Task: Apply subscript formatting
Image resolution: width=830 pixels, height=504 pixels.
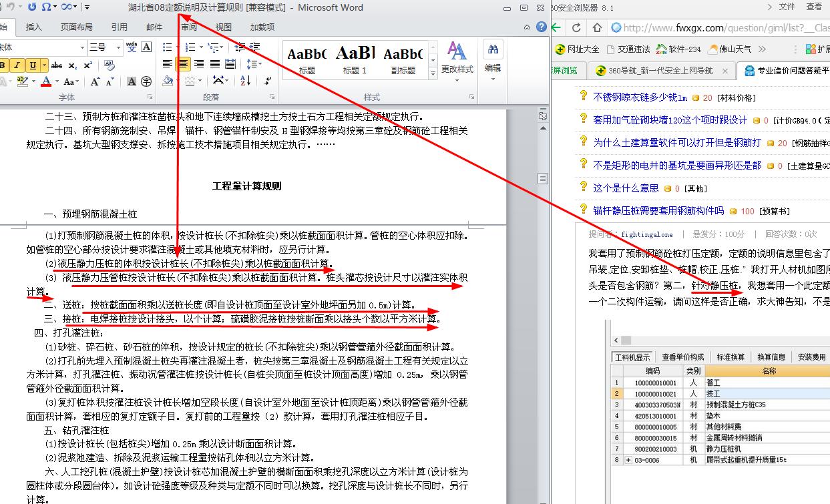Action: coord(73,65)
